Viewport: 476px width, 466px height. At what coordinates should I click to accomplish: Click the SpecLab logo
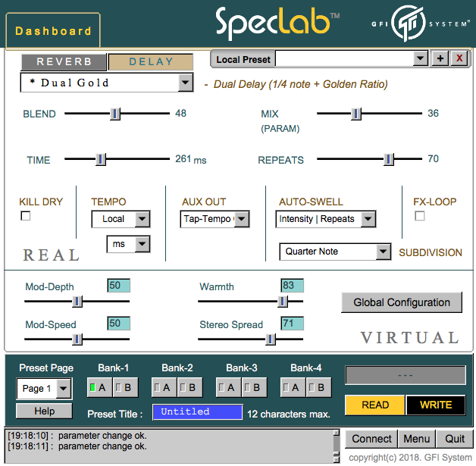click(277, 23)
